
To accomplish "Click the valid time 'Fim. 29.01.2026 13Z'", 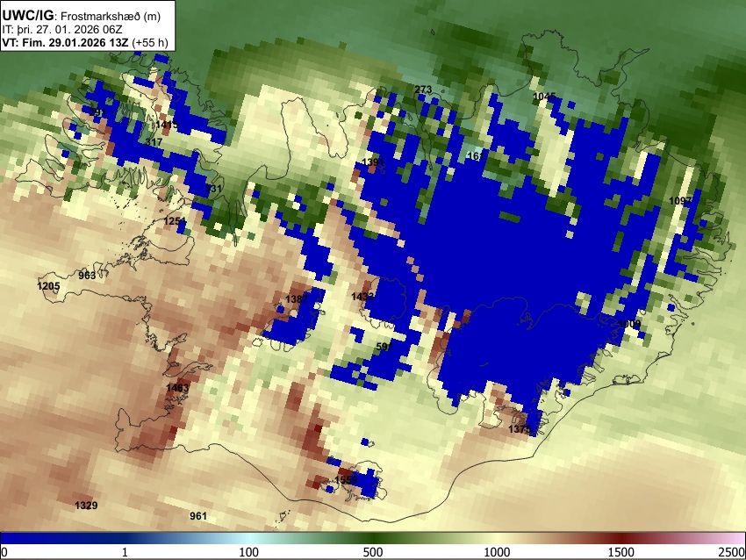I will (75, 42).
